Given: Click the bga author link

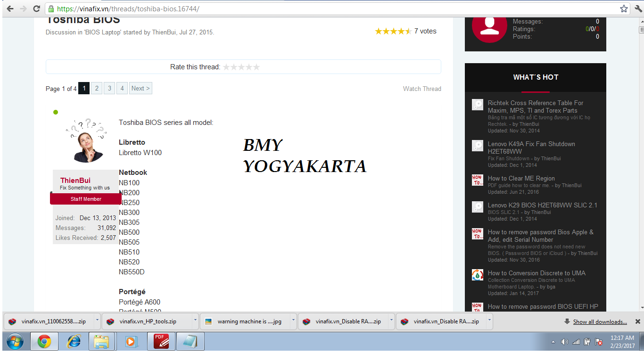Looking at the screenshot, I should 551,287.
